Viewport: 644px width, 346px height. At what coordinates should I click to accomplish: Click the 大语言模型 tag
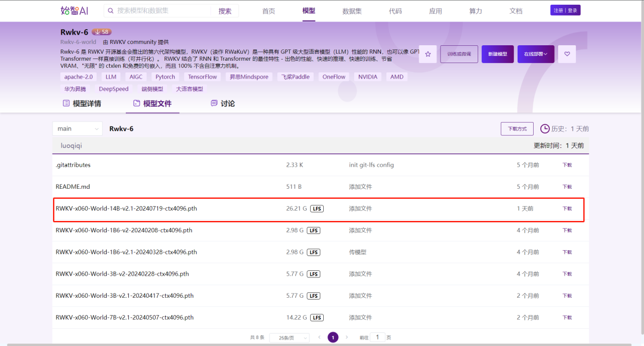[x=190, y=89]
